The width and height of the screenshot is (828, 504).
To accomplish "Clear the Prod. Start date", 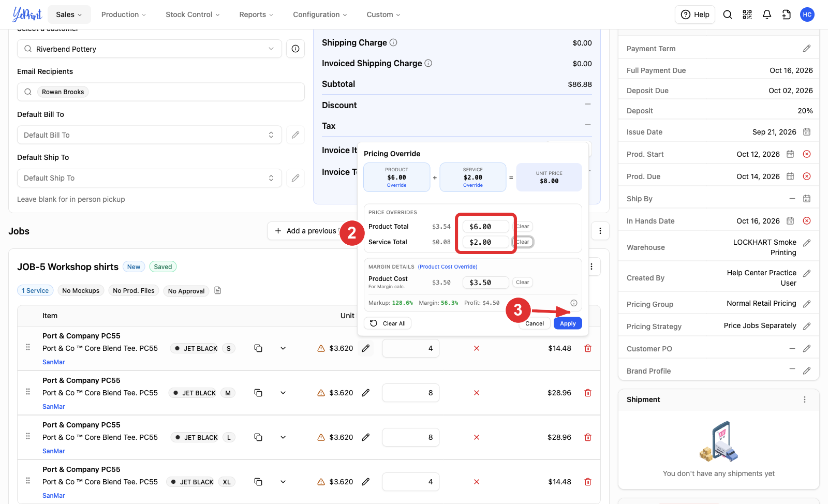I will (807, 154).
